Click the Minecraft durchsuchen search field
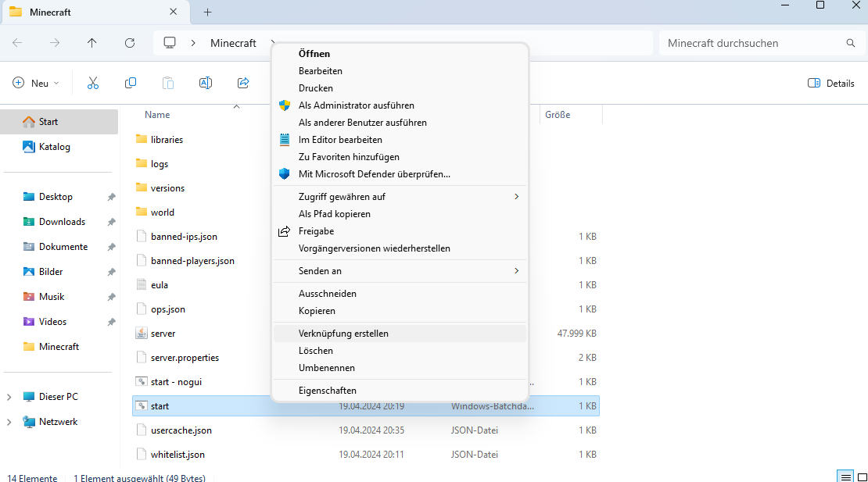Viewport: 868px width, 482px height. [762, 43]
